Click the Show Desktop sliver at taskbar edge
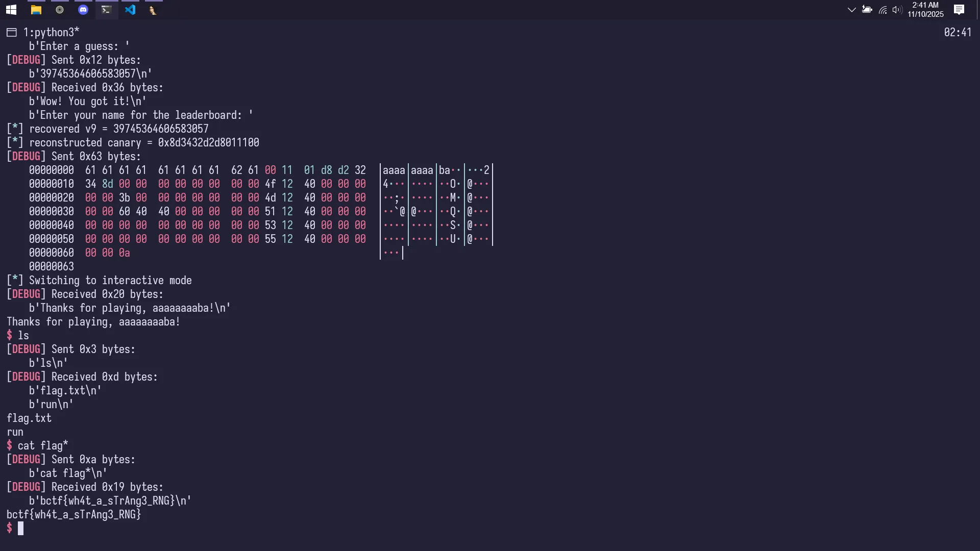Image resolution: width=980 pixels, height=551 pixels. click(978, 10)
